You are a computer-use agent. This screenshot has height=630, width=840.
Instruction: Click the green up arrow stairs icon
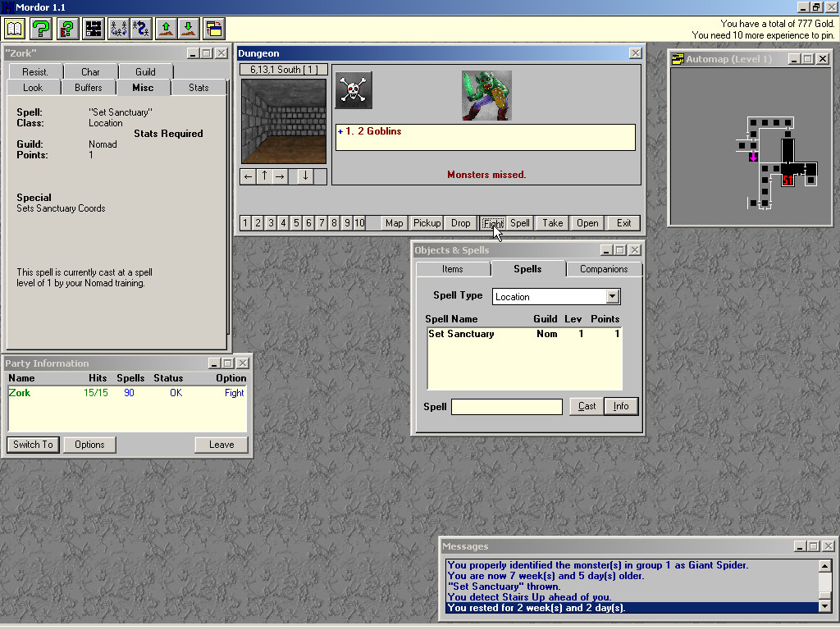(167, 29)
